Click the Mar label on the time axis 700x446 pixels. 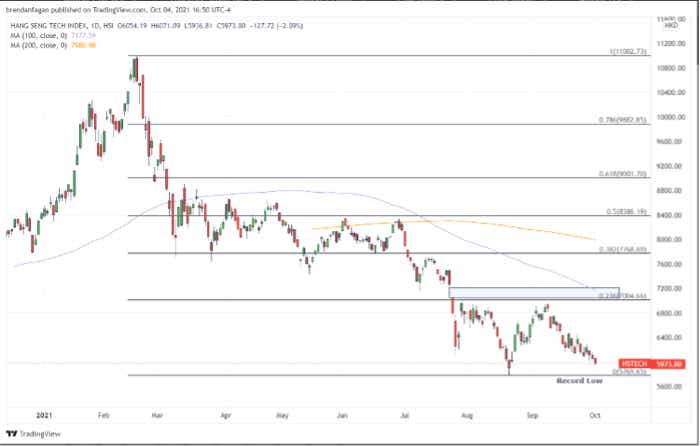coord(157,415)
